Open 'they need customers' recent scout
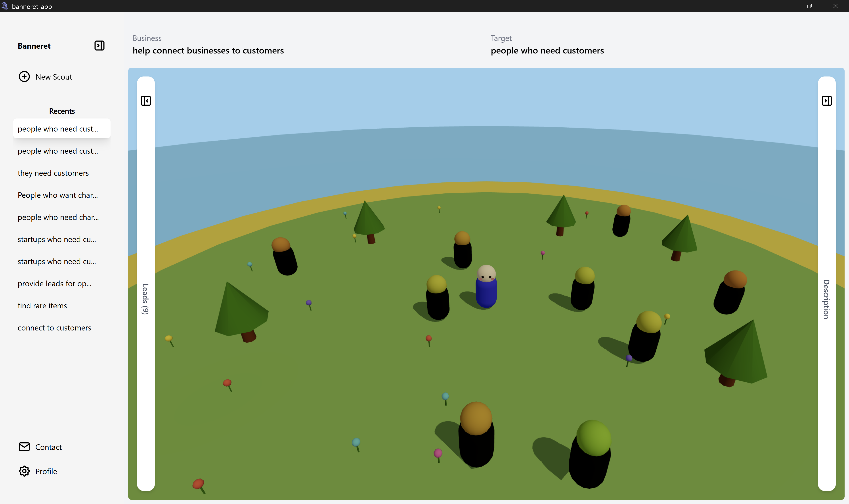This screenshot has height=504, width=849. click(53, 173)
